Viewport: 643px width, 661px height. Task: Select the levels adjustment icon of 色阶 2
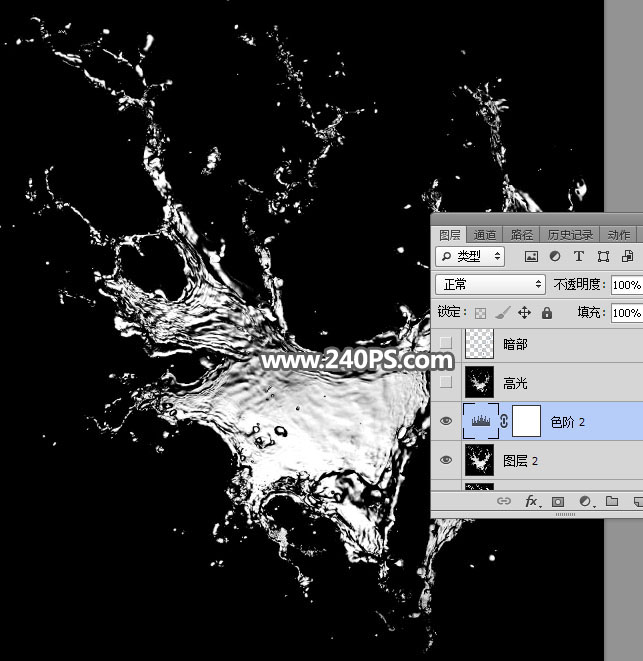[x=481, y=421]
